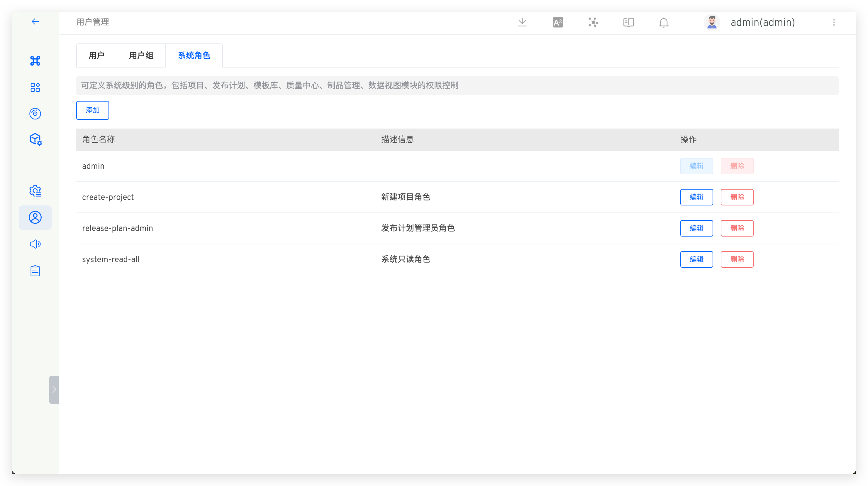Screen dimensions: 868x486
Task: Switch to the 用户 tab
Action: 97,55
